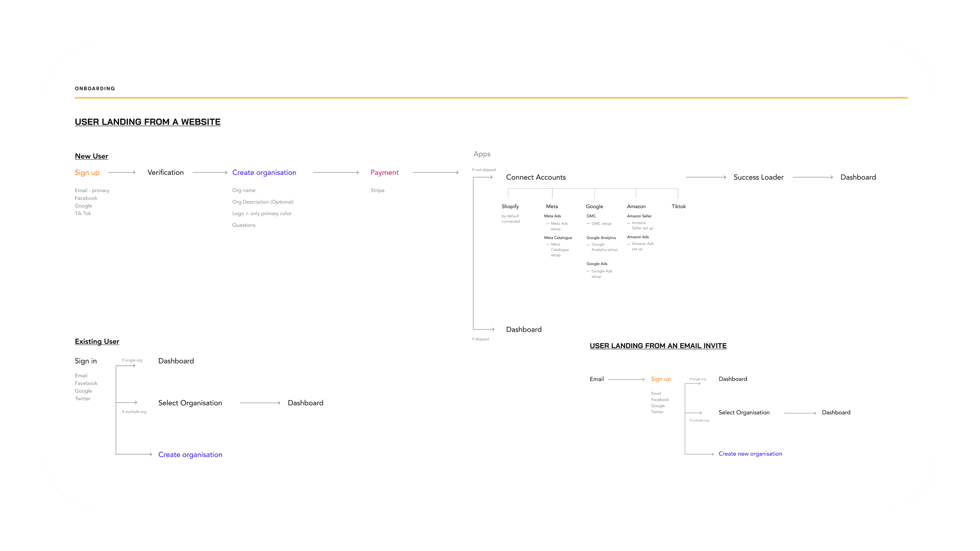The width and height of the screenshot is (980, 551).
Task: Click the arrow after Payment step
Action: pyautogui.click(x=435, y=173)
